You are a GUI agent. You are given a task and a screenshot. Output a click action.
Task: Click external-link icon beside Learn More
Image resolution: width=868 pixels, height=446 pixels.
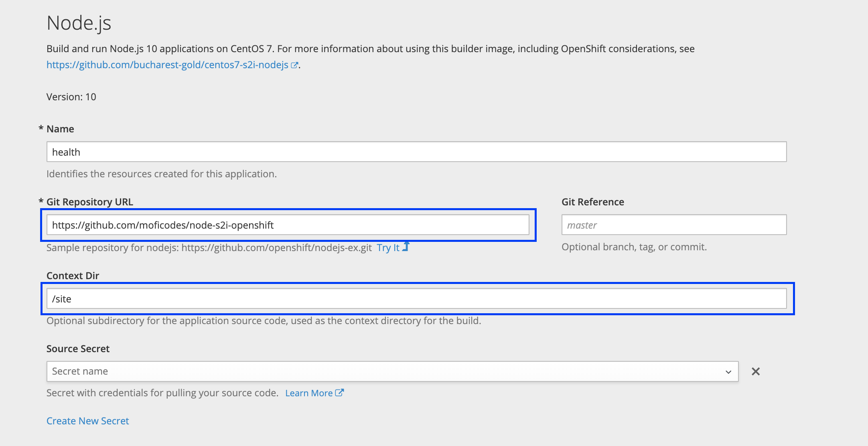(339, 393)
